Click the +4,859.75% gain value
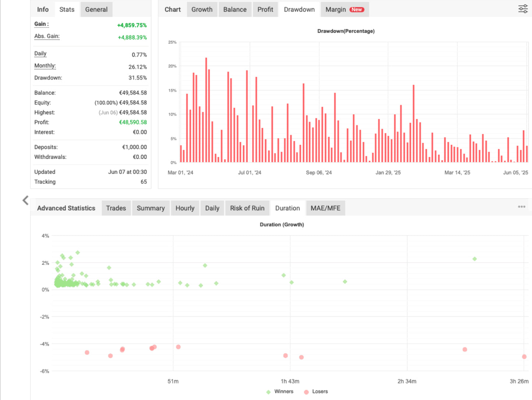 point(132,25)
